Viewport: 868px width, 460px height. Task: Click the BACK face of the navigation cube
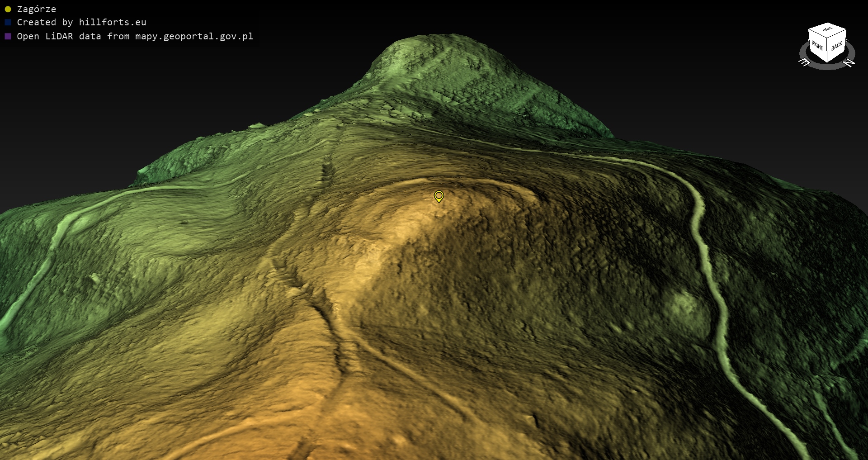point(836,46)
